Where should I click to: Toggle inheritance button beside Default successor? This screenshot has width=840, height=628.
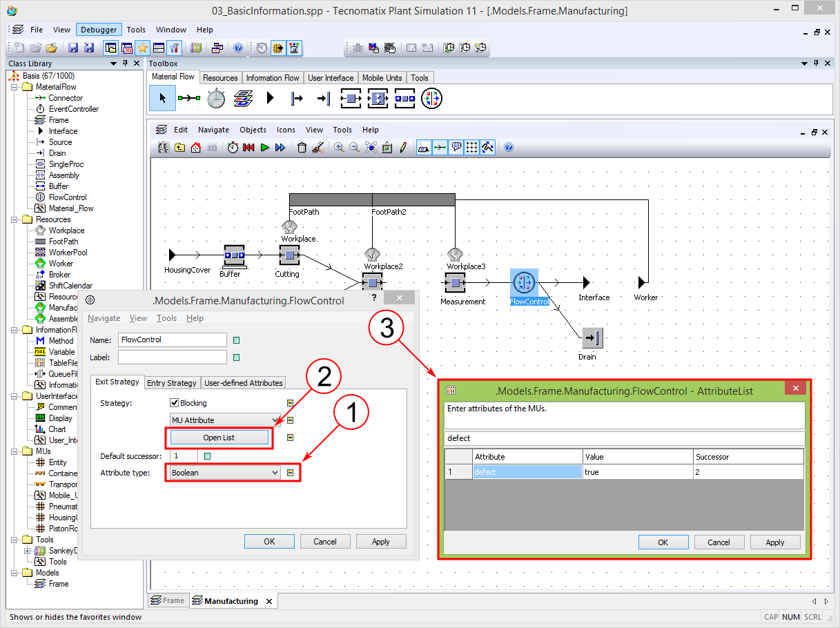[x=207, y=455]
